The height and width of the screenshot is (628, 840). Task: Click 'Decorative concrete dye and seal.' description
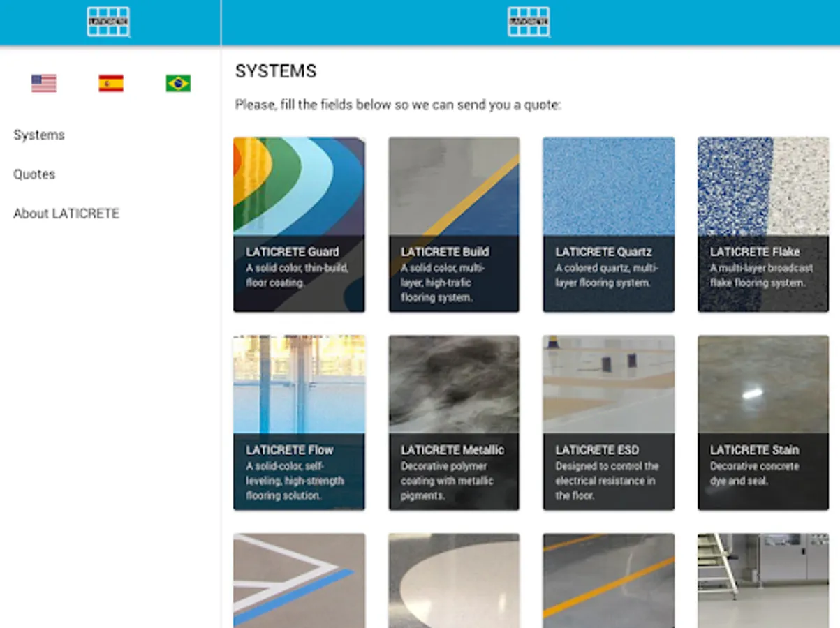tap(755, 474)
